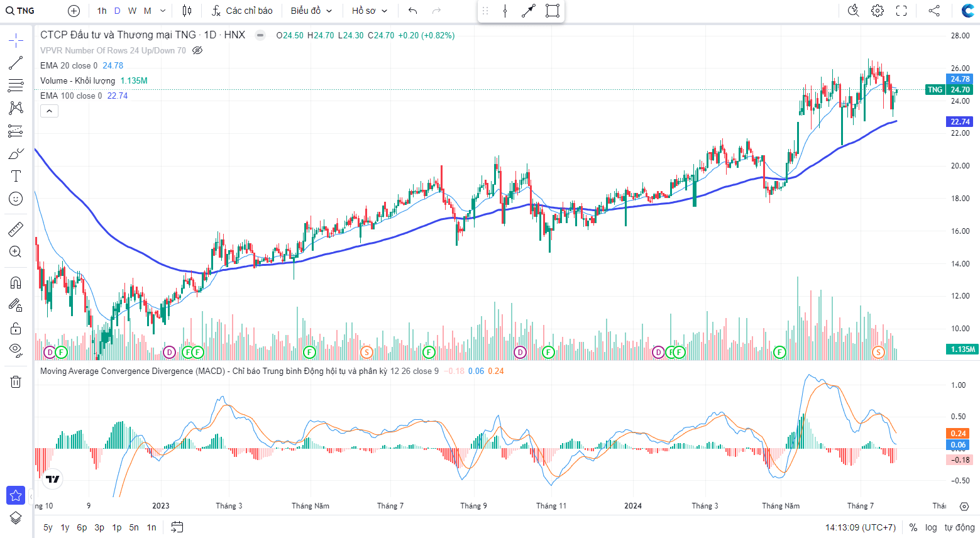
Task: Set range to 1y
Action: pos(65,527)
